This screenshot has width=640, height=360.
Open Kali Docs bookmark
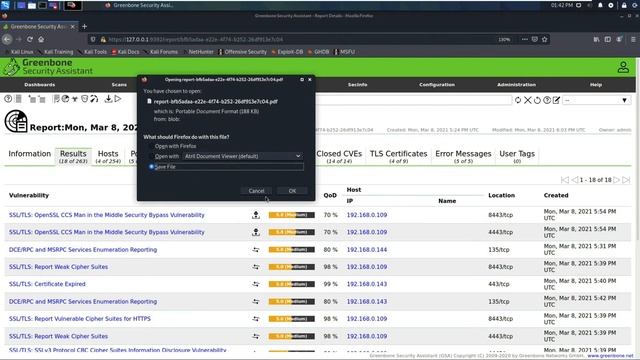[125, 52]
